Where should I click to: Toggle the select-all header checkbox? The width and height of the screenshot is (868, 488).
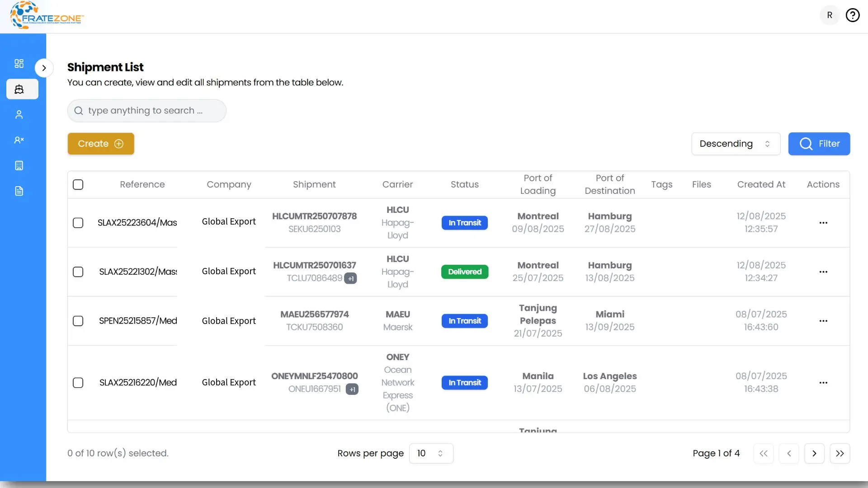point(78,184)
